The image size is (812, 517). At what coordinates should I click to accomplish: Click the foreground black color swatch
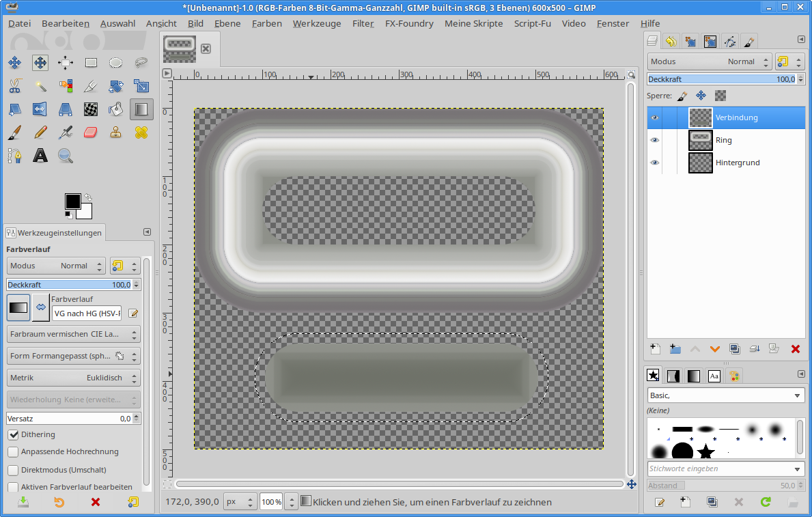tap(72, 201)
